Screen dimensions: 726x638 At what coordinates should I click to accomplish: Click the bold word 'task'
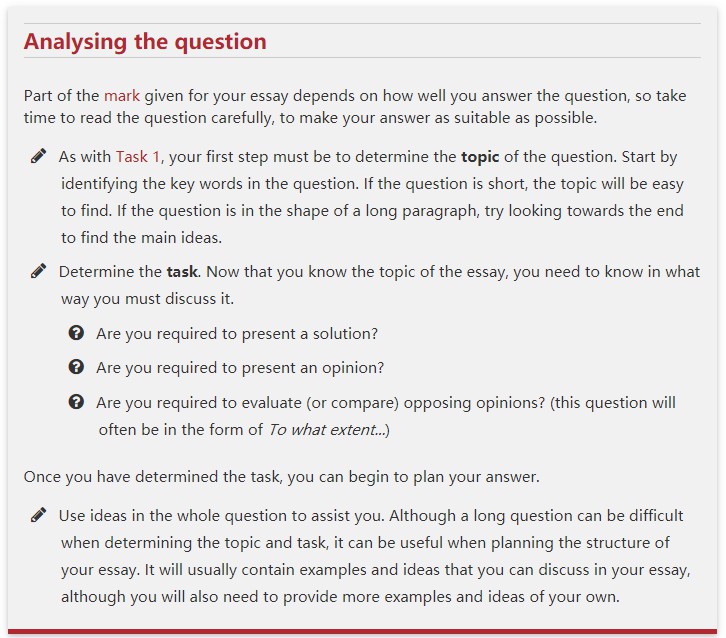point(182,272)
